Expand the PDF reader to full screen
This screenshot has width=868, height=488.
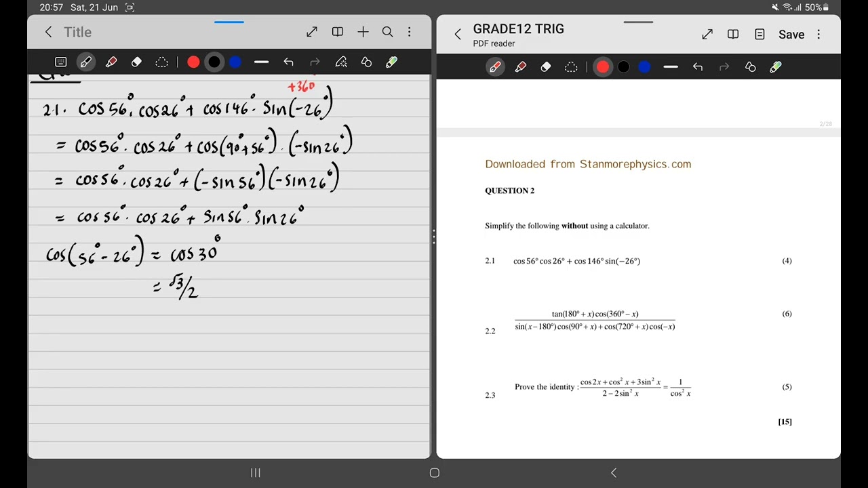click(x=707, y=35)
